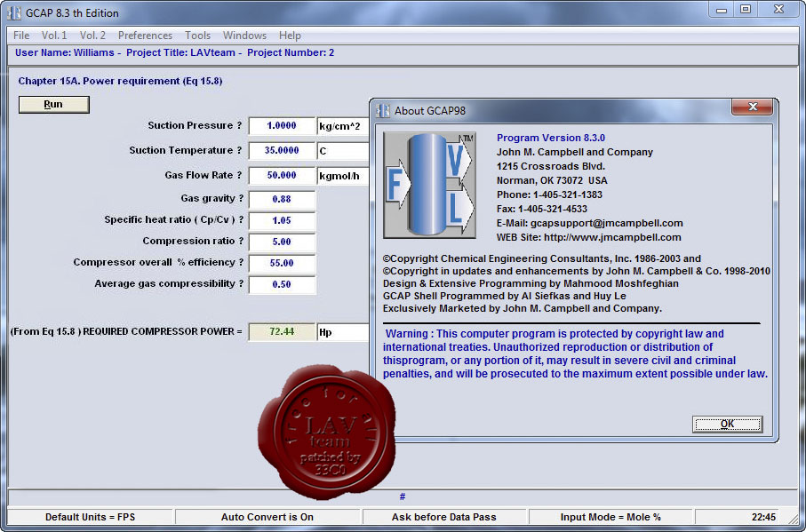This screenshot has width=806, height=532.
Task: Open the kgmol/h flow rate unit dropdown
Action: coord(343,176)
